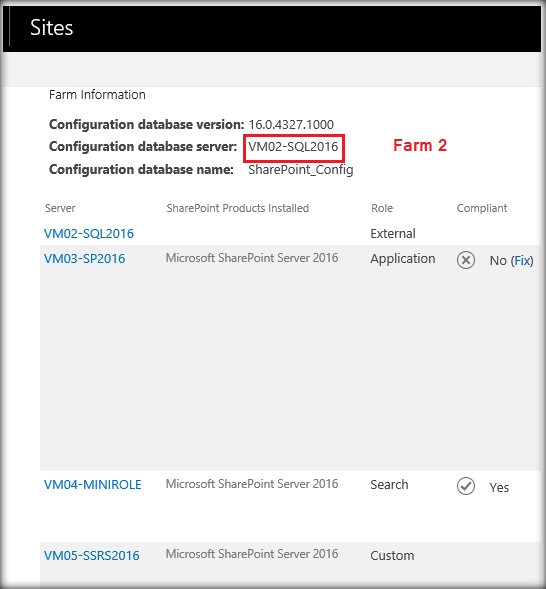Click the Fix link for VM03-SP2016
Image resolution: width=546 pixels, height=589 pixels.
[522, 260]
